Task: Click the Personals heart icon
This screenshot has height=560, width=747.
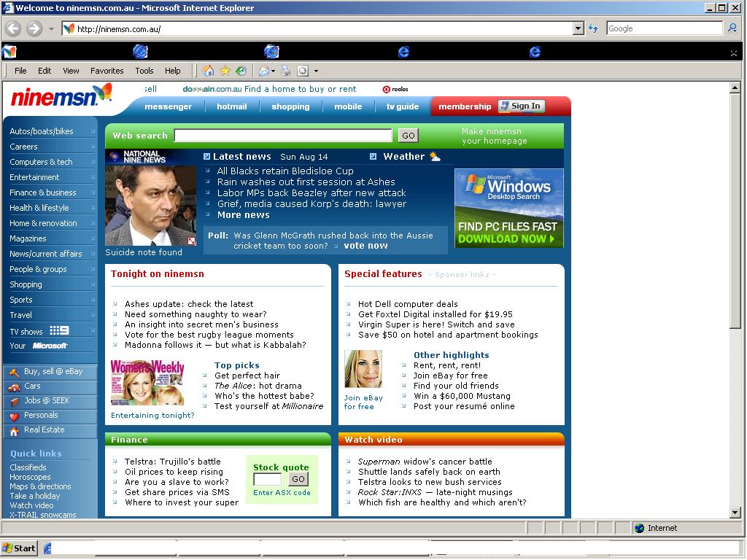Action: (x=15, y=416)
